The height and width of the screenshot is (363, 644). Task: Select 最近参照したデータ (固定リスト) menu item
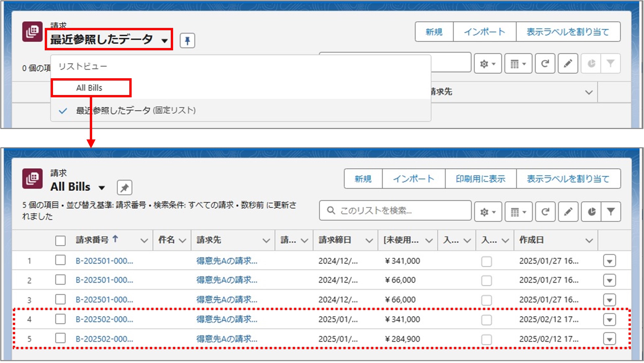click(136, 110)
